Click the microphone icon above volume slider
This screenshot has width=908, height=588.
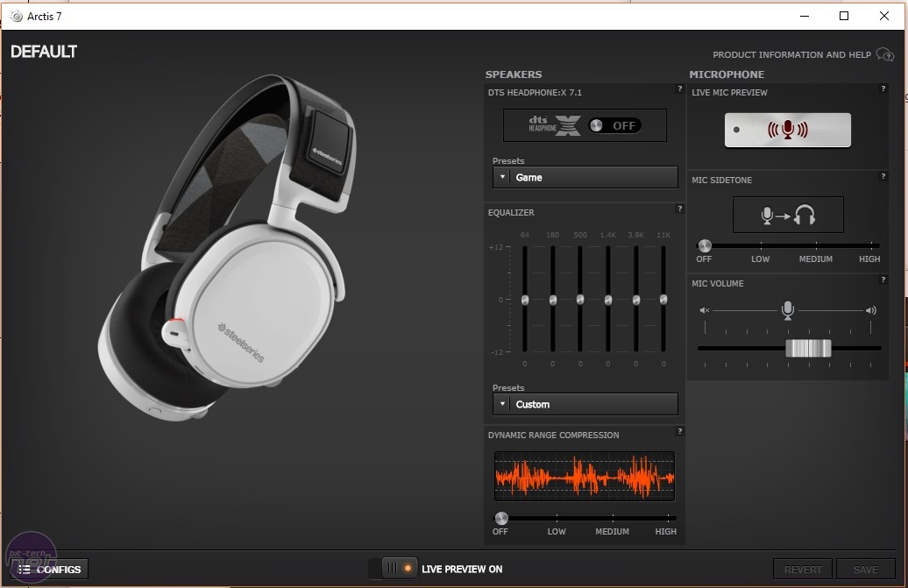788,309
